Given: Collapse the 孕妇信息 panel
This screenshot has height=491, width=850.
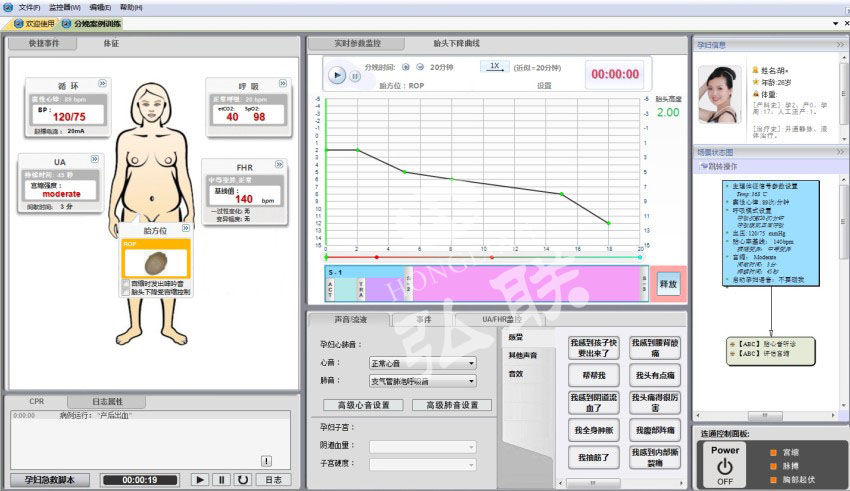Looking at the screenshot, I should pyautogui.click(x=840, y=45).
